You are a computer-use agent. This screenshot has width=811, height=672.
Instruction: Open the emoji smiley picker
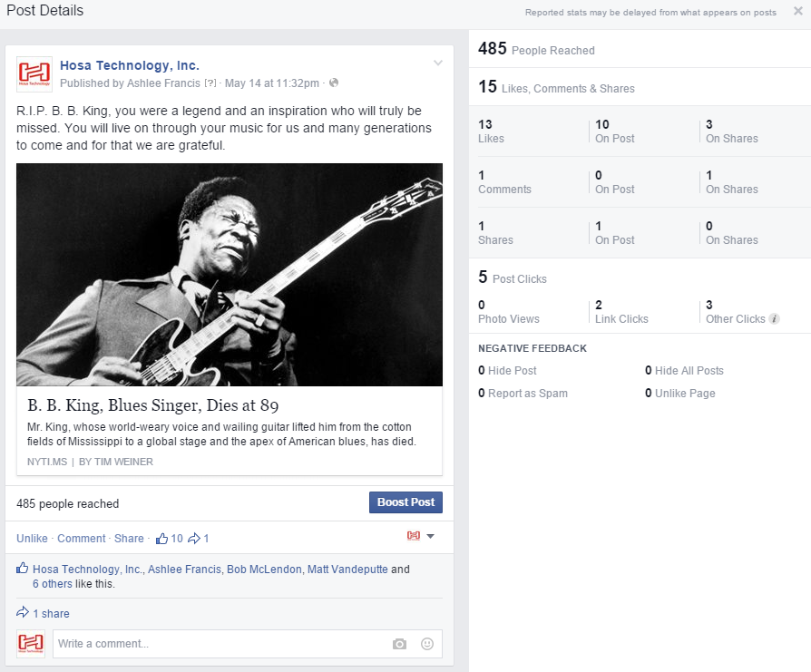click(427, 644)
